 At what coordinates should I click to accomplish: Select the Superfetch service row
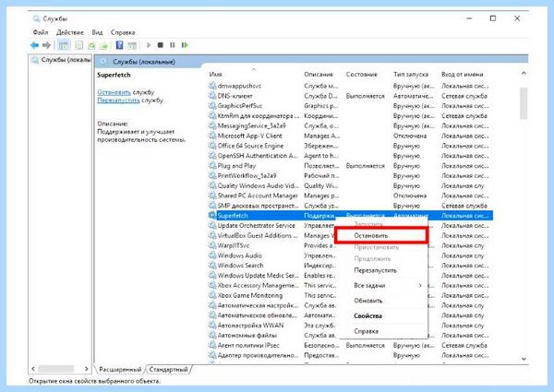(351, 216)
